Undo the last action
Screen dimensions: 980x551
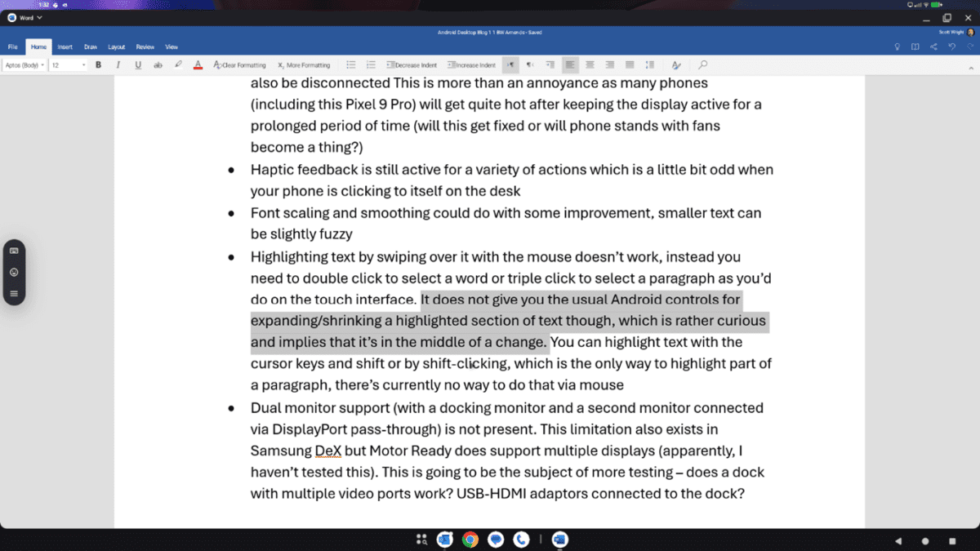(952, 47)
